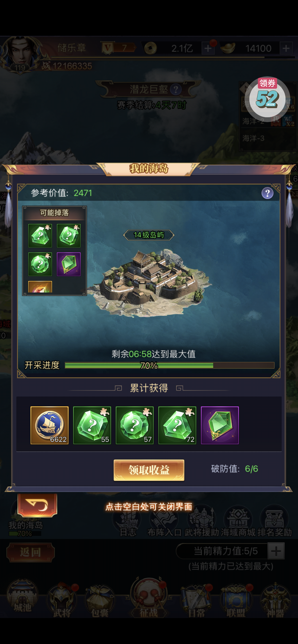This screenshot has width=298, height=644.
Task: Tap the purple emerald reward icon
Action: pos(220,425)
